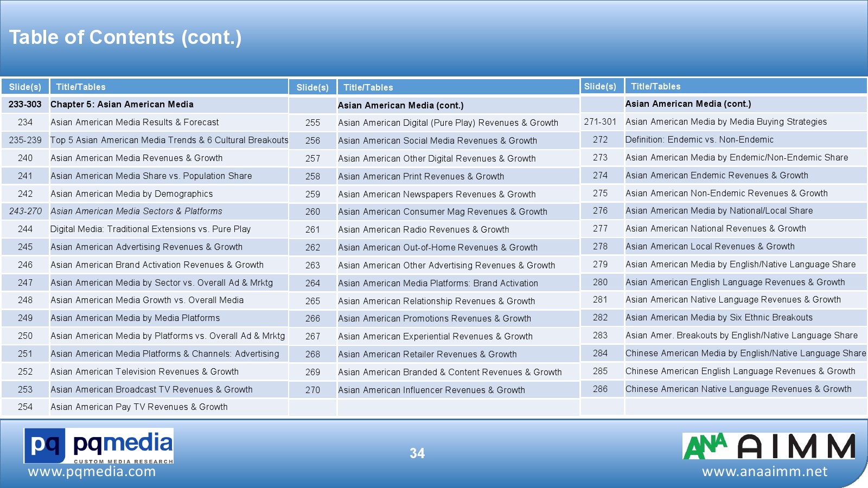
Task: Select Chinese American Native Language Revenues entry
Action: click(738, 389)
